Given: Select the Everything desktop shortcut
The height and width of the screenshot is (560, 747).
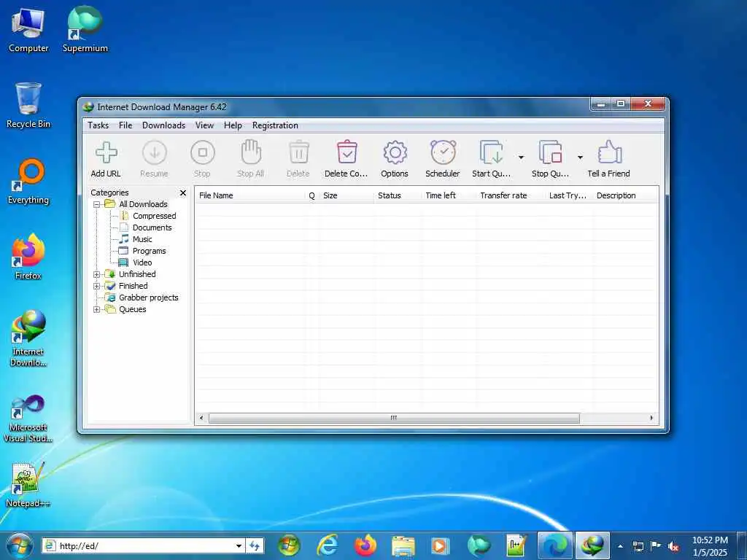Looking at the screenshot, I should [x=28, y=182].
